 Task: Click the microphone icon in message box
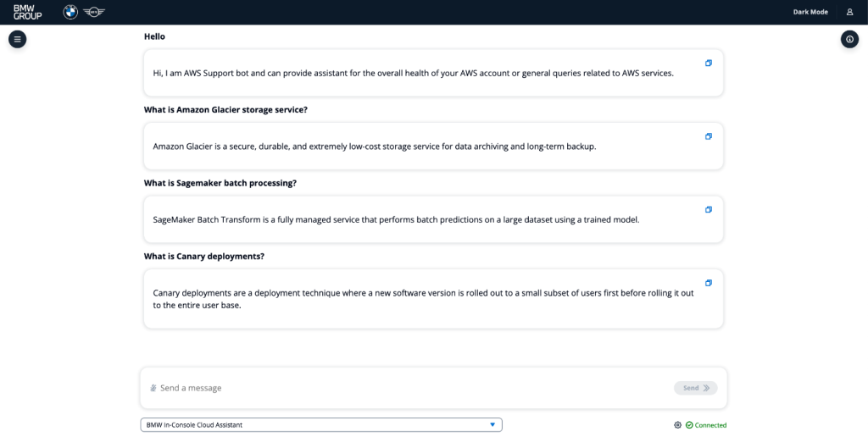153,388
